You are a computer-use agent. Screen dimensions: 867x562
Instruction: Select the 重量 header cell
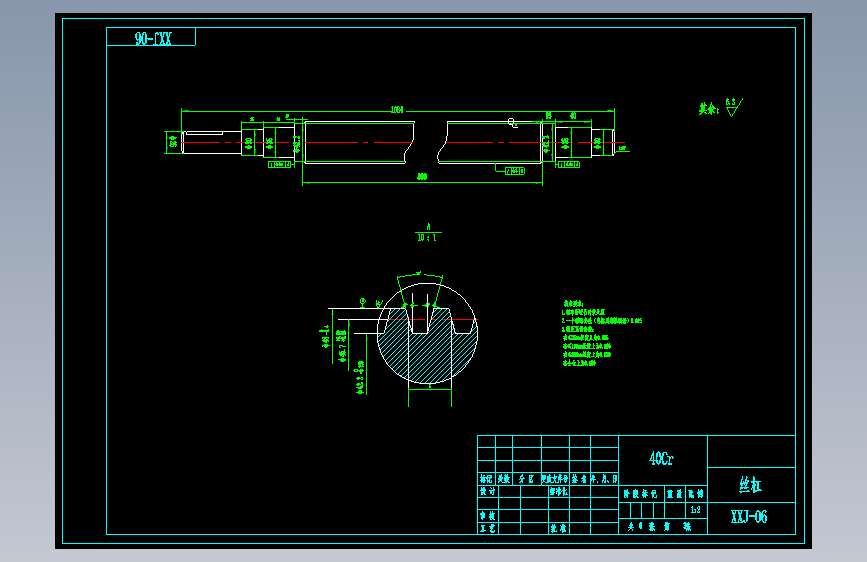[675, 493]
